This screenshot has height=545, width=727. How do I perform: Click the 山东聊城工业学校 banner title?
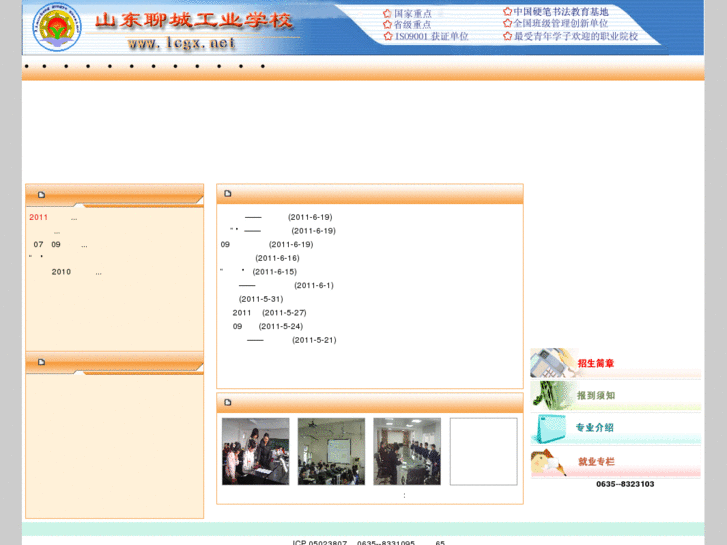click(x=194, y=20)
